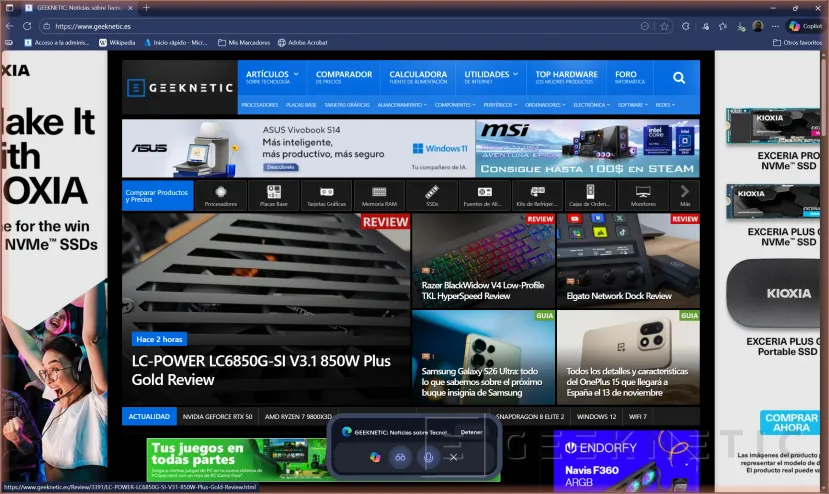Open the favorites list icon in toolbar

[x=723, y=26]
